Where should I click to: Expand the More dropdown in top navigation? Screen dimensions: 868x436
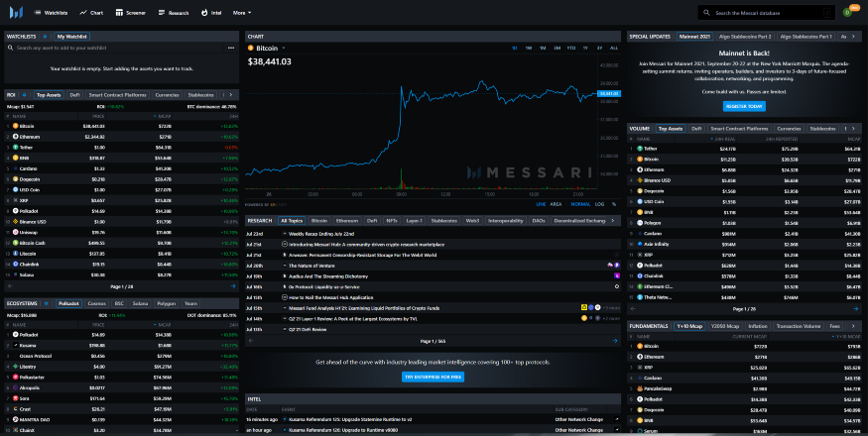pos(242,13)
